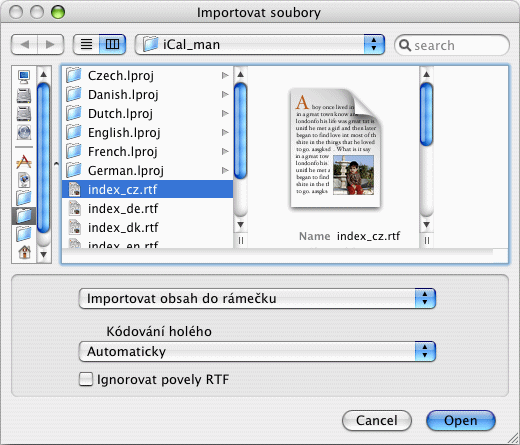Click the file list column scrollbar thumb
The image size is (520, 445).
click(240, 130)
